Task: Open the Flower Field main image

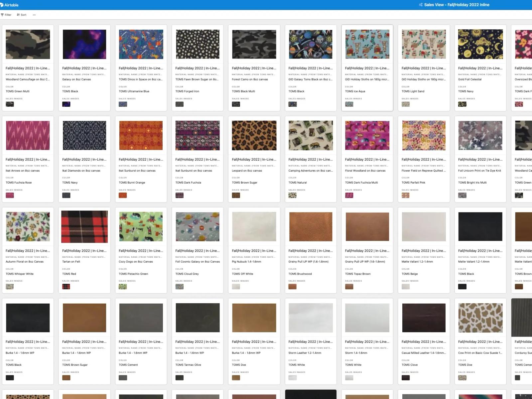Action: pos(424,135)
